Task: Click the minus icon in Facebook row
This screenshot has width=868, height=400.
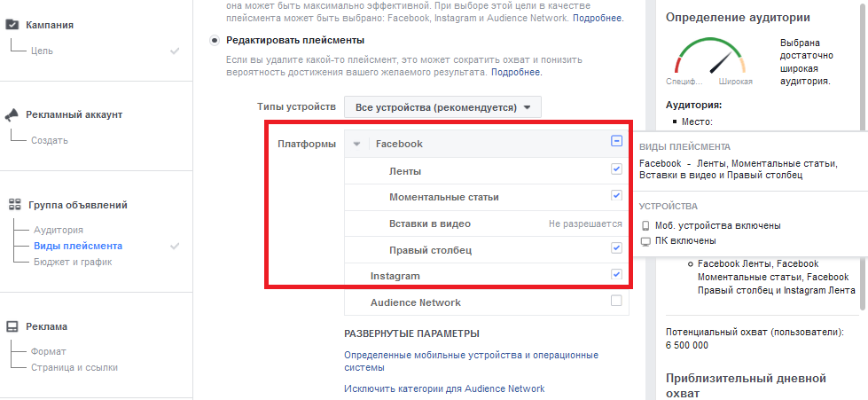Action: (616, 141)
